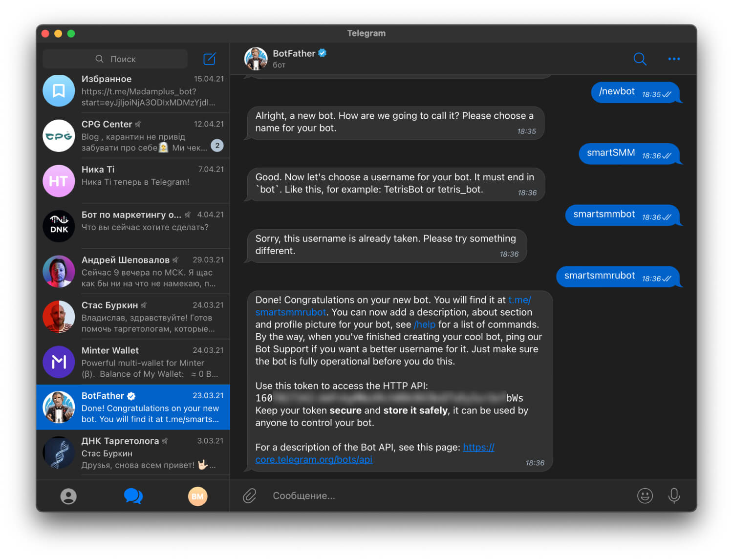733x560 pixels.
Task: Open the CPG Center channel
Action: click(x=133, y=136)
